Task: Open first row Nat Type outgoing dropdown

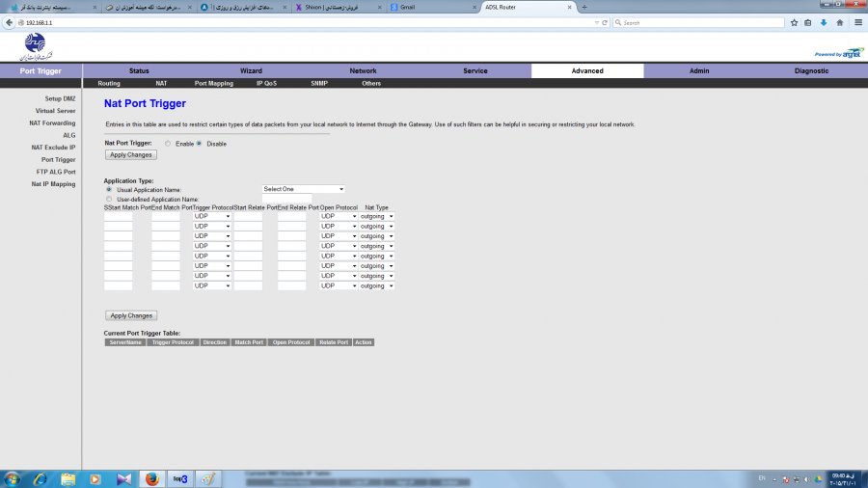Action: [x=376, y=216]
